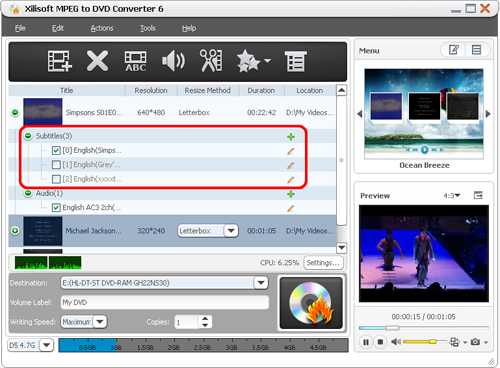Open the Edit menu
The width and height of the screenshot is (500, 368).
click(58, 28)
